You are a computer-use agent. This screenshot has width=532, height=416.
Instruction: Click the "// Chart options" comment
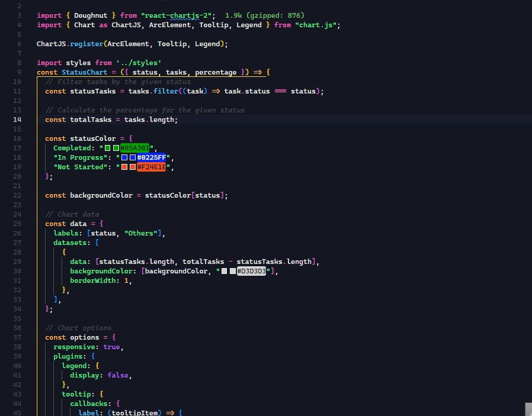pos(78,328)
